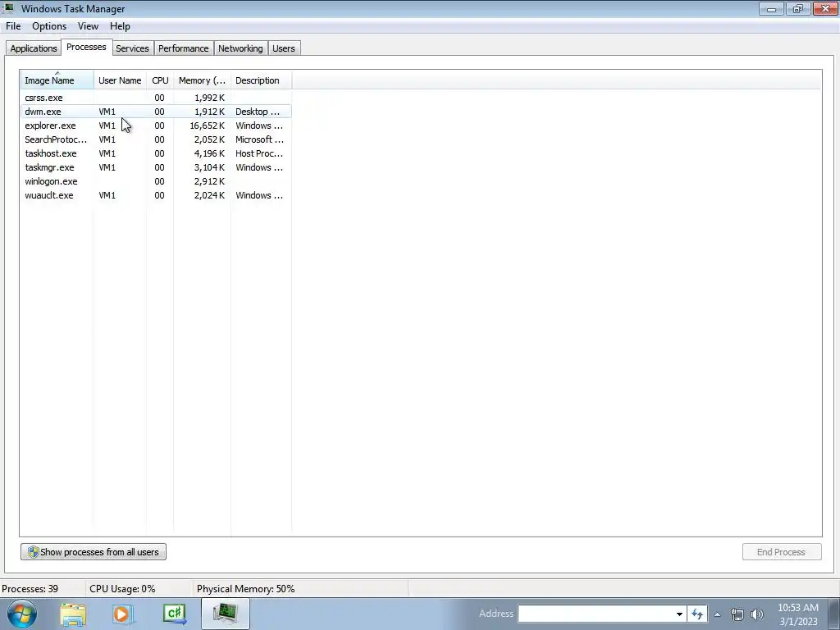The image size is (840, 630).
Task: Click the Task Manager taskbar button
Action: click(226, 614)
